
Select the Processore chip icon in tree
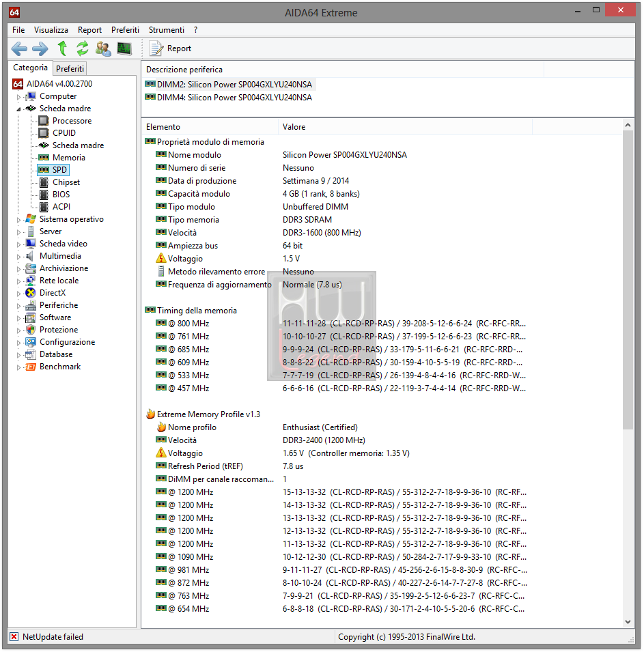(x=43, y=121)
